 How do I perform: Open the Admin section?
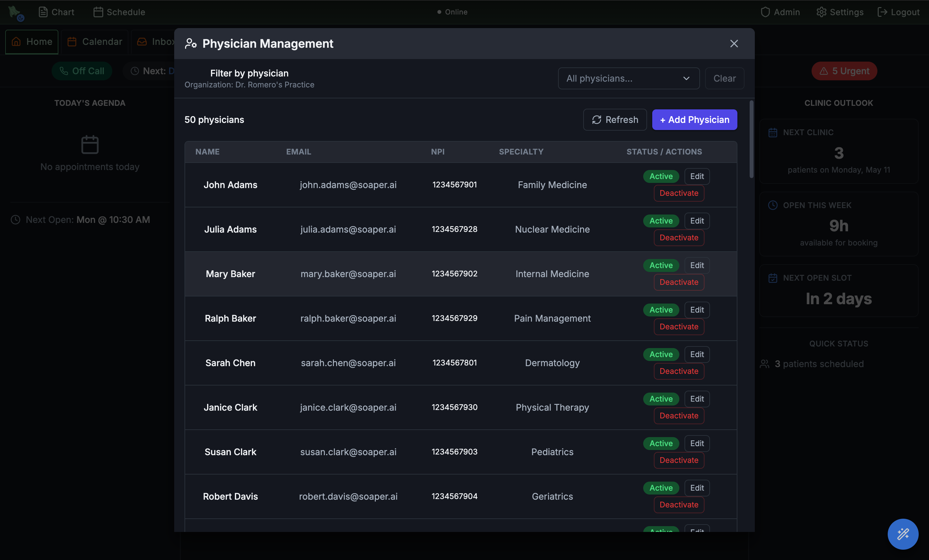(x=780, y=12)
